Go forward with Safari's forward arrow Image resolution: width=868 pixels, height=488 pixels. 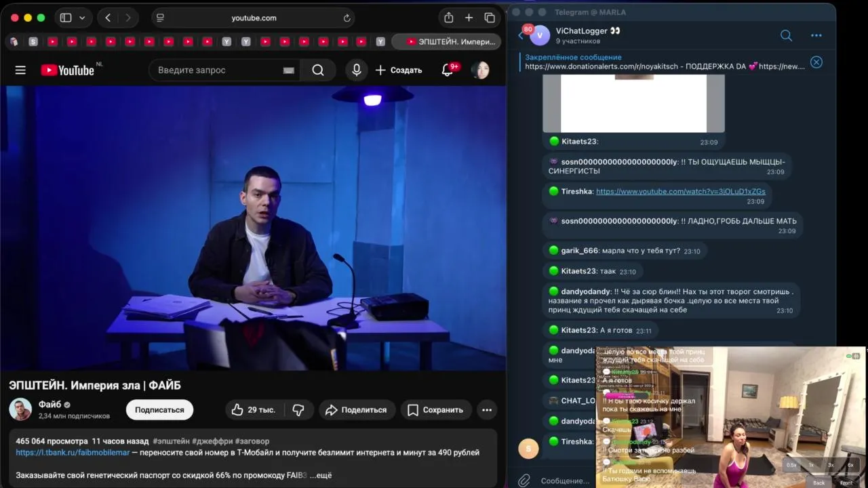pos(127,18)
